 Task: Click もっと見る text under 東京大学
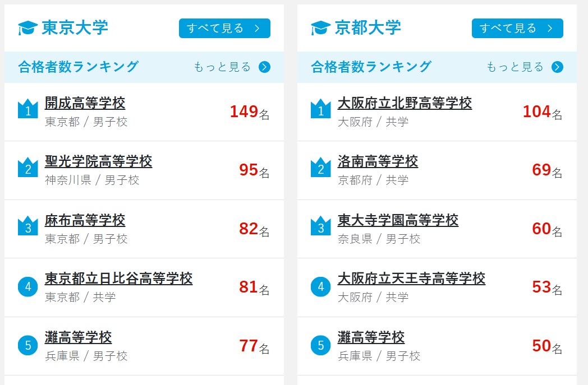coord(222,67)
